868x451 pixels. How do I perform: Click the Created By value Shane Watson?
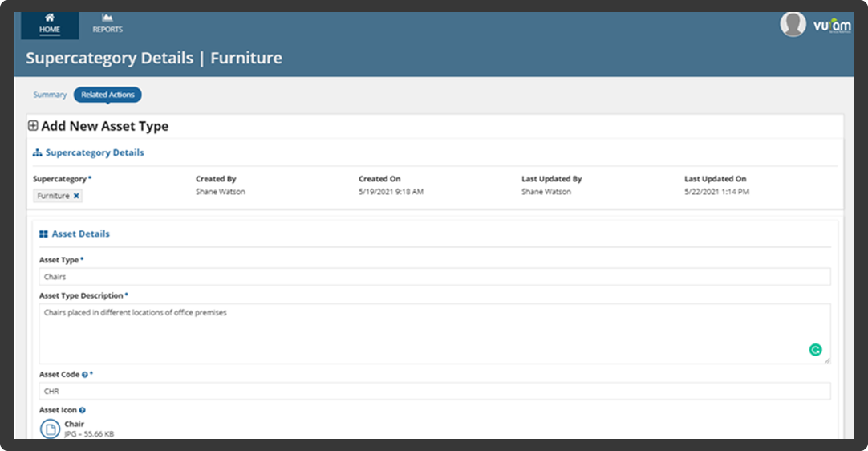pyautogui.click(x=221, y=192)
